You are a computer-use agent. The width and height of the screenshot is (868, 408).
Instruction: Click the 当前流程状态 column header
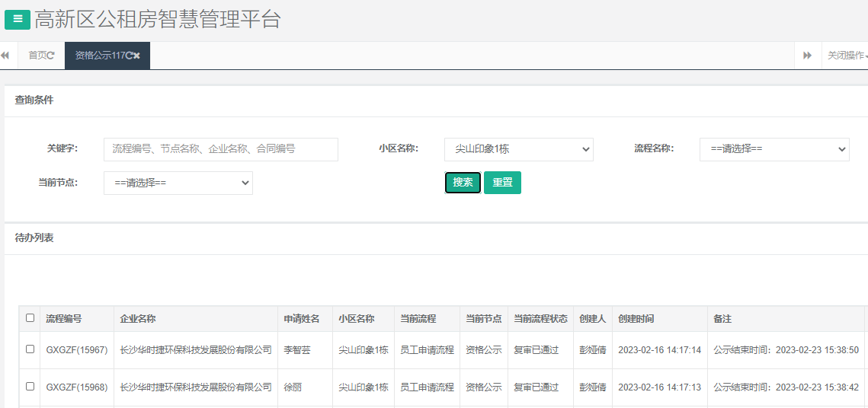click(x=541, y=318)
